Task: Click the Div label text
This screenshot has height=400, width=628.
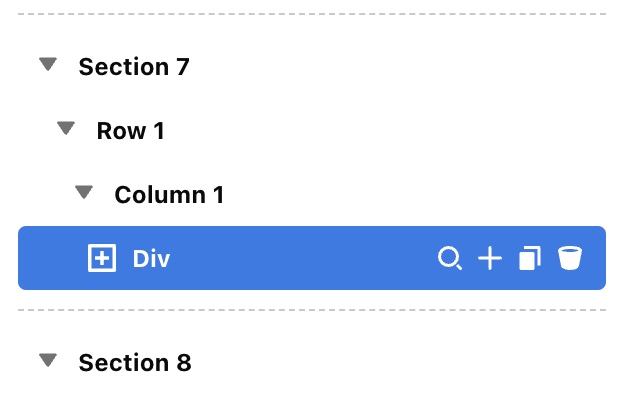Action: [151, 259]
